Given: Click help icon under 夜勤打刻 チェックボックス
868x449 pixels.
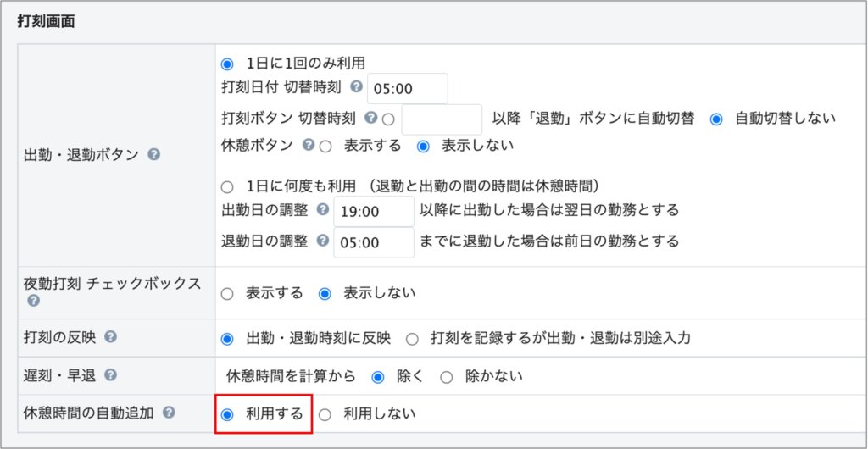Looking at the screenshot, I should pyautogui.click(x=33, y=301).
